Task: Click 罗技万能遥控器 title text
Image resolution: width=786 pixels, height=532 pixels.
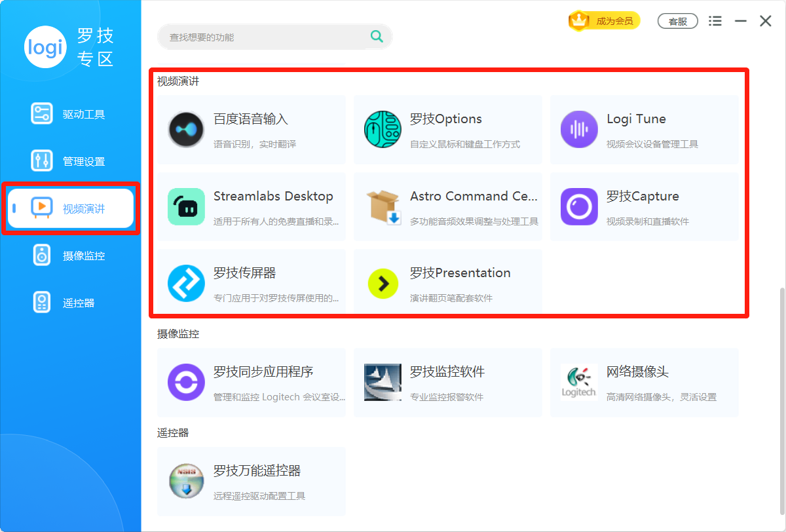Action: pos(257,471)
